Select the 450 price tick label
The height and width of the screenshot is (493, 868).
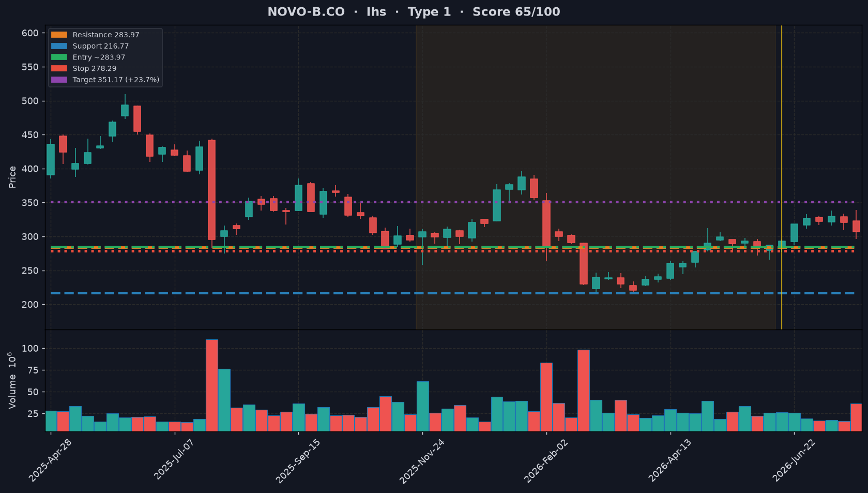click(30, 135)
